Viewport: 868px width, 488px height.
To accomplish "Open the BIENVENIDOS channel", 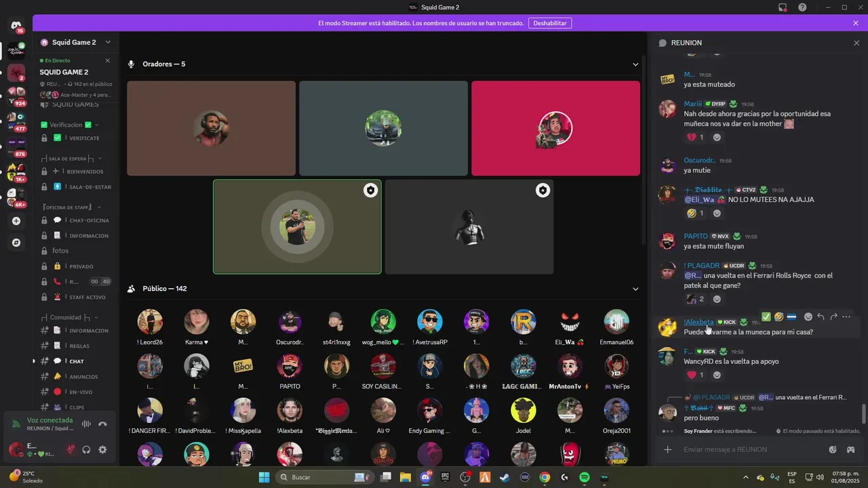I will coord(76,171).
